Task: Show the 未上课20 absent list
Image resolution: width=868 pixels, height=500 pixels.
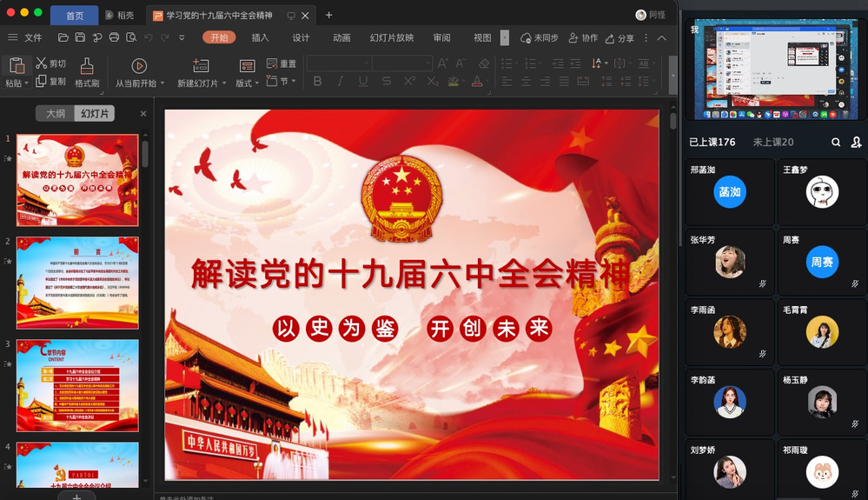Action: pyautogui.click(x=772, y=142)
